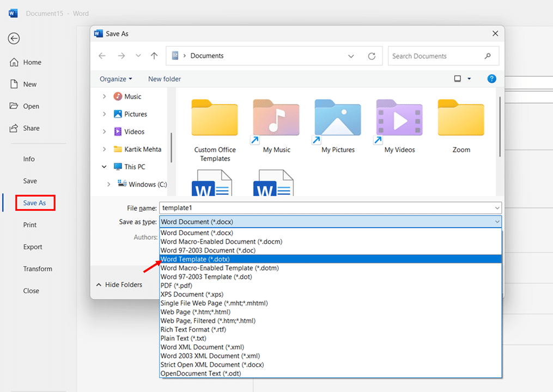The image size is (553, 392).
Task: Open the Organize dropdown menu
Action: tap(116, 79)
